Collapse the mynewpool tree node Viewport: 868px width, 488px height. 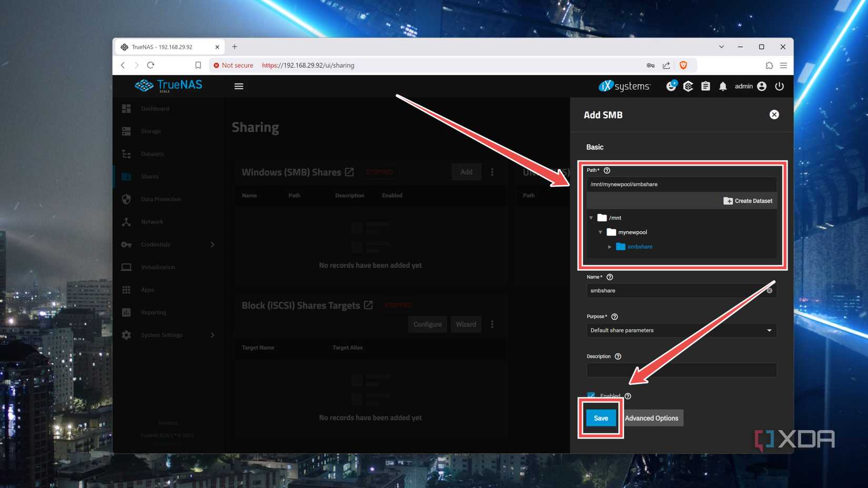click(600, 232)
